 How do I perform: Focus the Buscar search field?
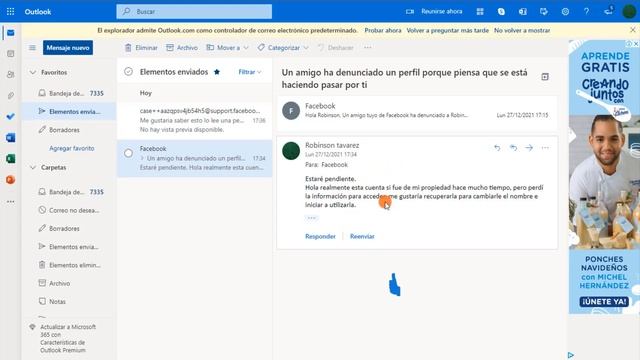click(x=194, y=11)
